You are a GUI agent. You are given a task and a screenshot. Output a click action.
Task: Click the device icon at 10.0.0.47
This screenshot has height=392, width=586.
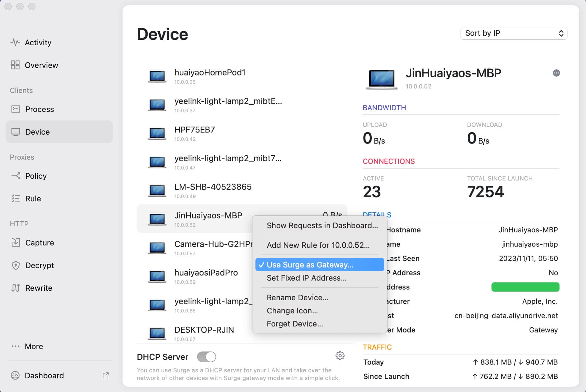tap(157, 162)
